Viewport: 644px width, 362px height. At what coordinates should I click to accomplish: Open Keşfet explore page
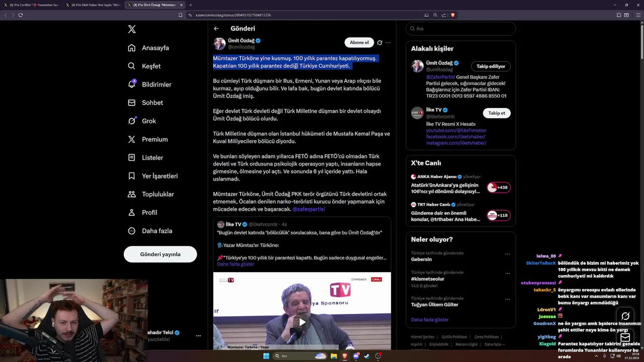[144, 66]
